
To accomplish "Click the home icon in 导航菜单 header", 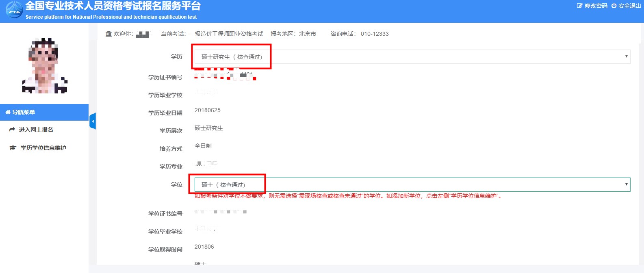I will pyautogui.click(x=8, y=112).
